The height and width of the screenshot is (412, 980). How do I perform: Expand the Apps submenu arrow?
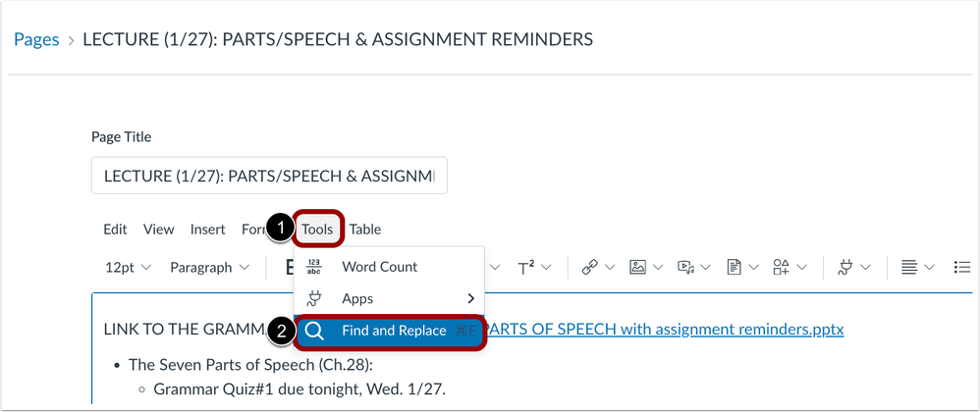click(x=471, y=298)
